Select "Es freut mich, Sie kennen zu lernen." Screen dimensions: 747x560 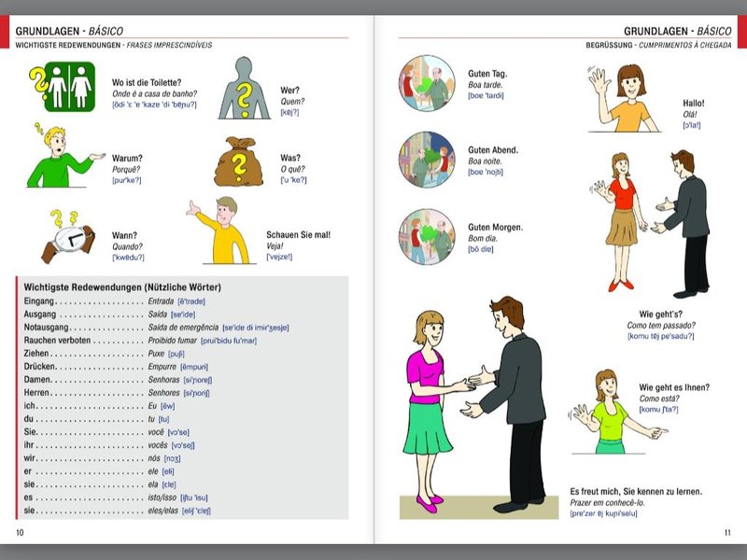[636, 492]
